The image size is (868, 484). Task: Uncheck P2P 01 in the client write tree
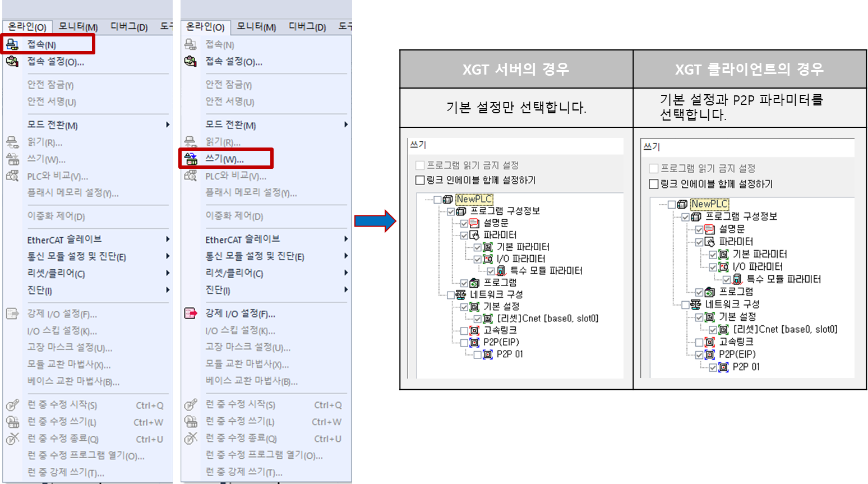pos(712,366)
